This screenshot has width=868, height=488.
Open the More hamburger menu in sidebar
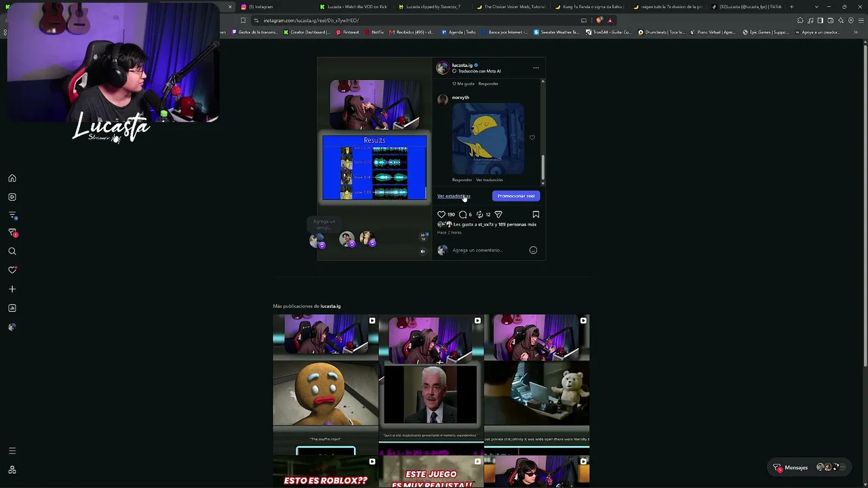[12, 451]
